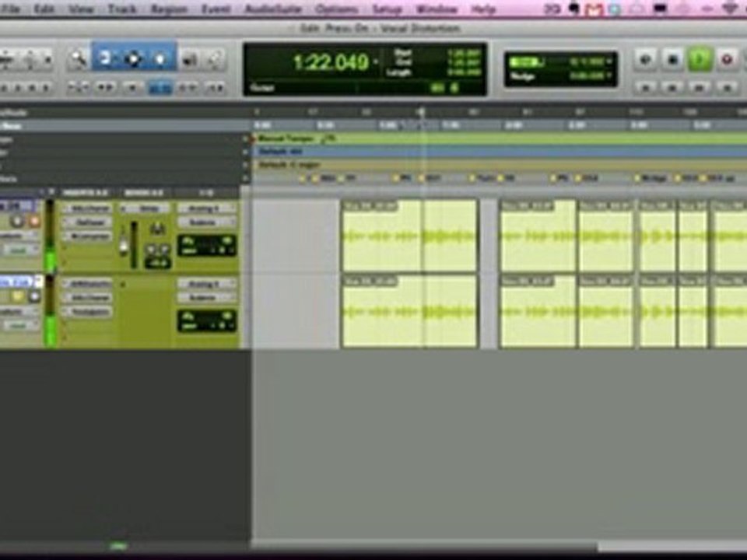747x560 pixels.
Task: Select the Pencil tool
Action: point(216,60)
